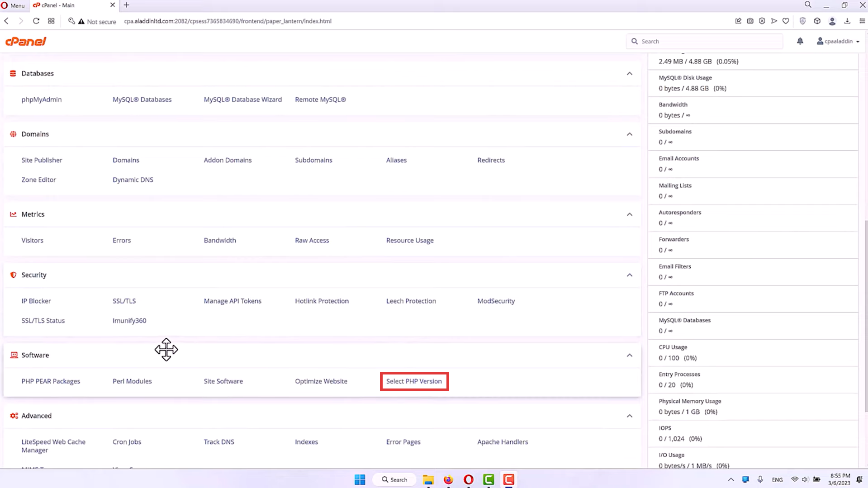Image resolution: width=868 pixels, height=488 pixels.
Task: Open Hotlink Protection
Action: [x=322, y=301]
